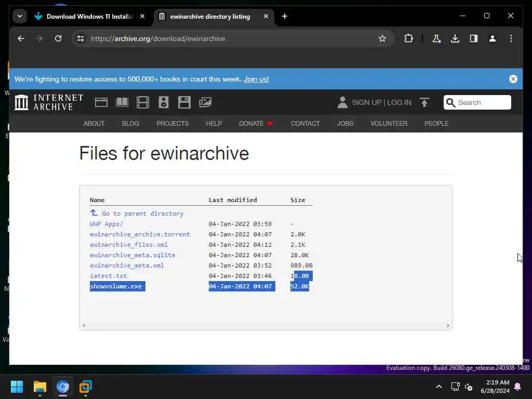Dismiss the blue donation banner

pyautogui.click(x=513, y=79)
